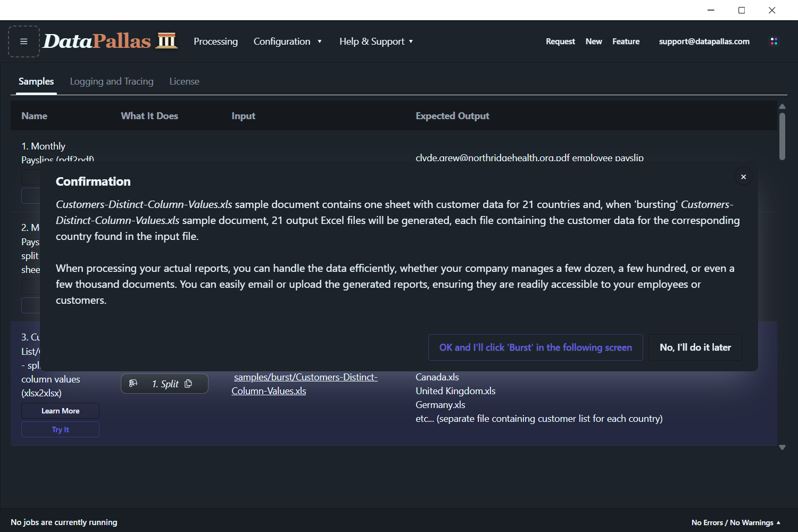
Task: Click the 1. Split step button
Action: coord(164,384)
